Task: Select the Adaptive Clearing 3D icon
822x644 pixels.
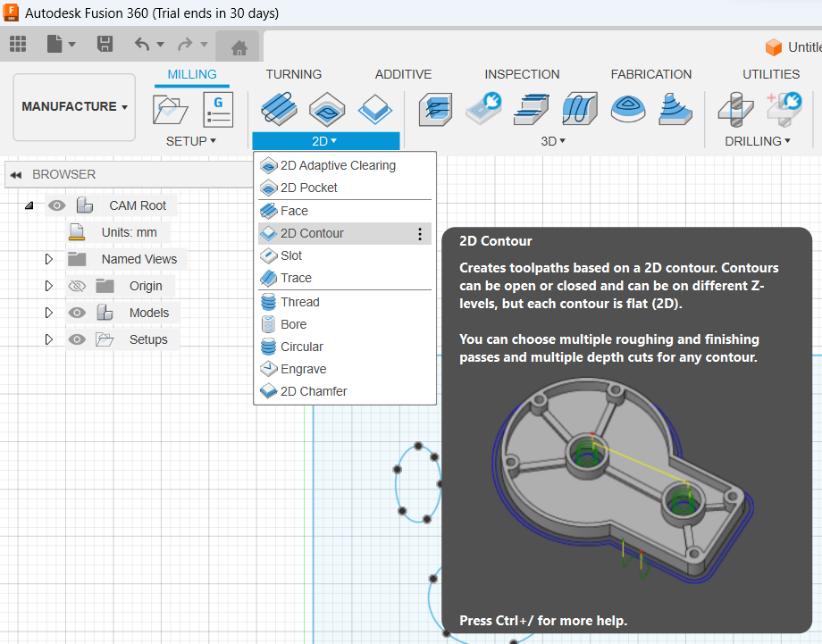Action: point(436,109)
